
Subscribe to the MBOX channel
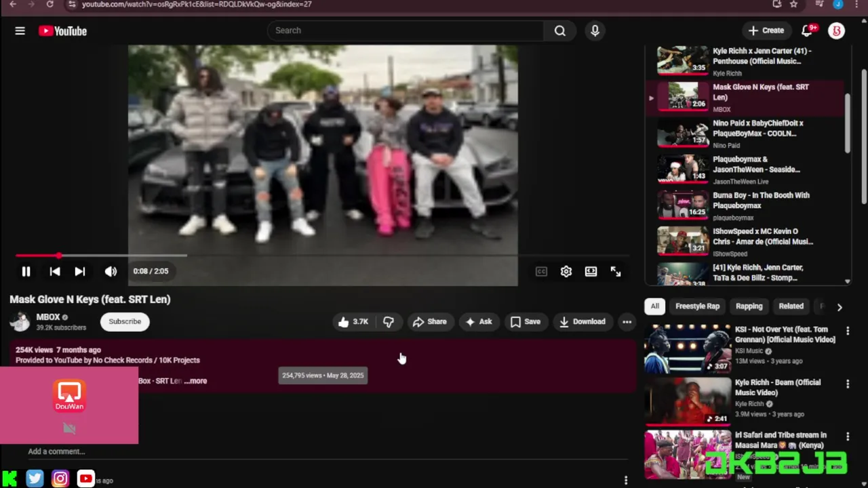coord(125,321)
